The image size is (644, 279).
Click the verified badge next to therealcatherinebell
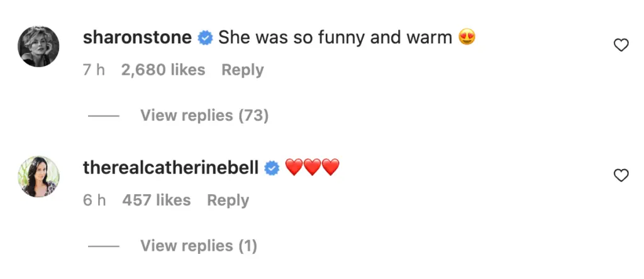pos(272,168)
